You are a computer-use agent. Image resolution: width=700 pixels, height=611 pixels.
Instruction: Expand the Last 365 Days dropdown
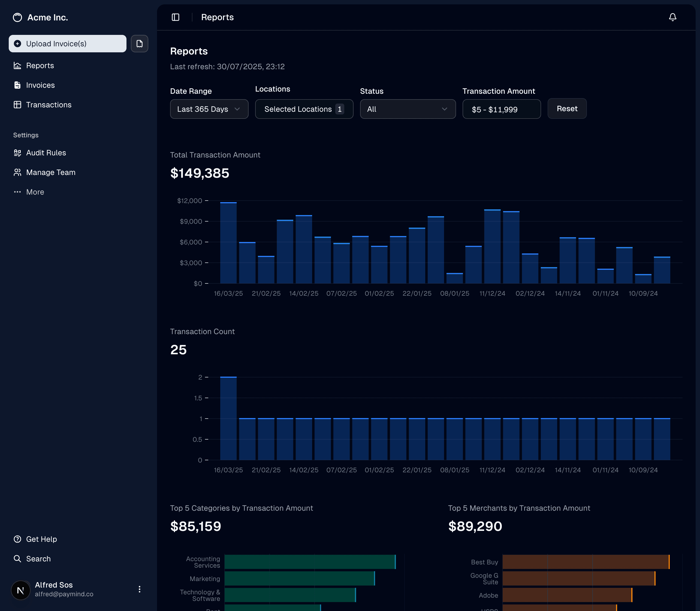point(209,109)
